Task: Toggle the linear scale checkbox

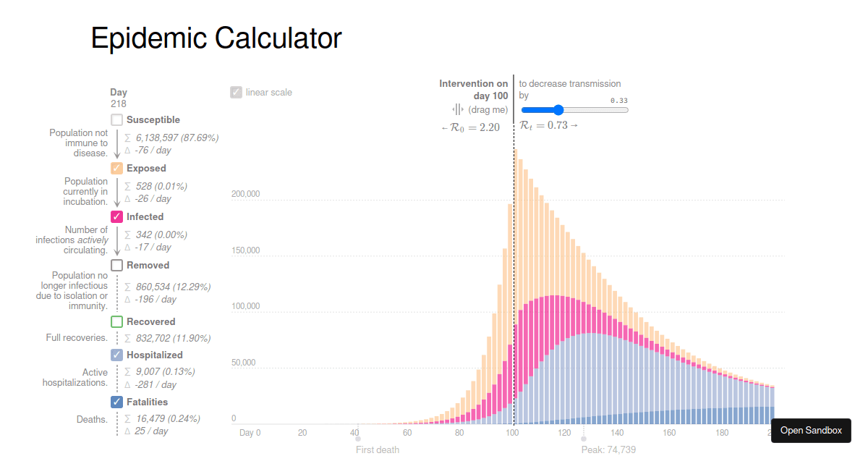Action: 236,93
